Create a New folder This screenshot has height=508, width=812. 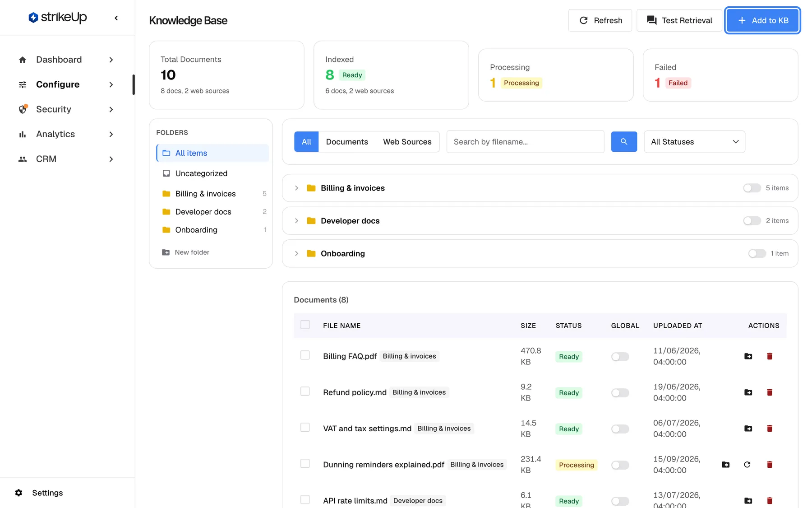[185, 252]
